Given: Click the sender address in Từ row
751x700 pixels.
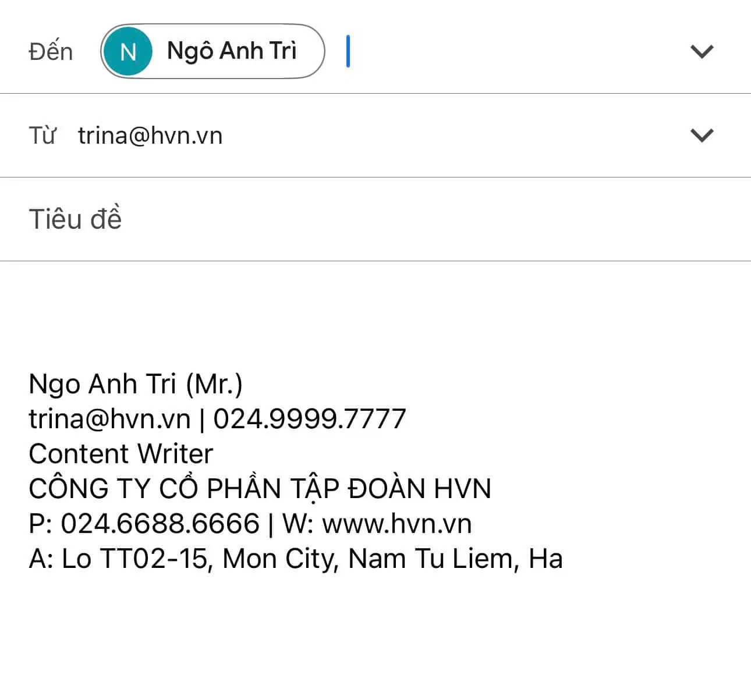Looking at the screenshot, I should click(150, 136).
